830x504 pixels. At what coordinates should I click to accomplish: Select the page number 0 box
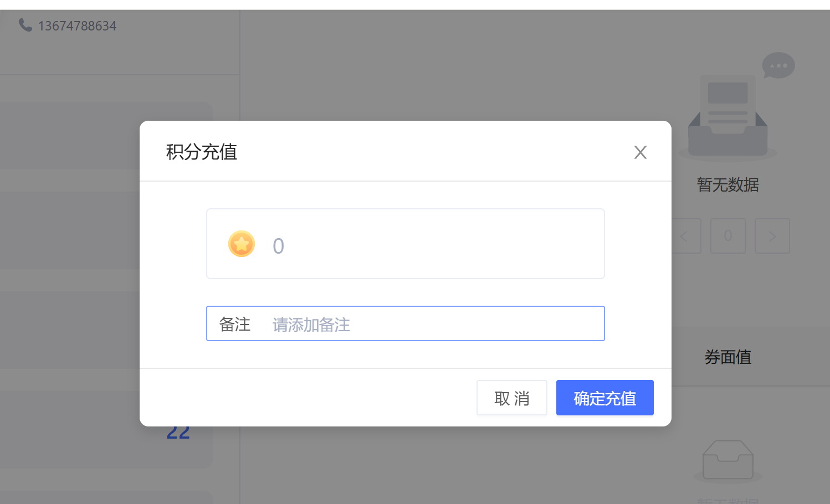[727, 236]
